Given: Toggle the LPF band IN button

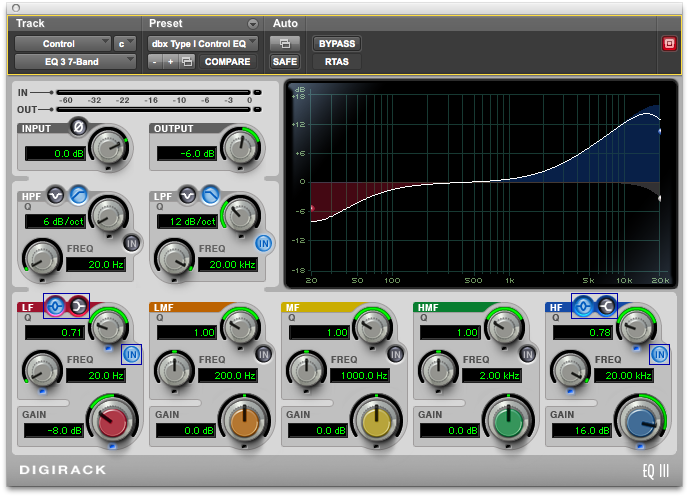Looking at the screenshot, I should [x=264, y=243].
